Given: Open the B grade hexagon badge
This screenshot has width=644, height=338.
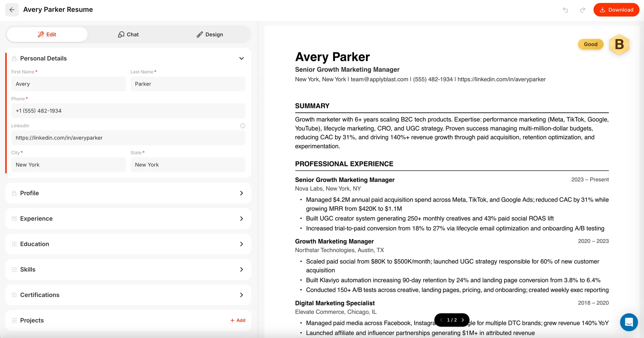Looking at the screenshot, I should (x=619, y=44).
